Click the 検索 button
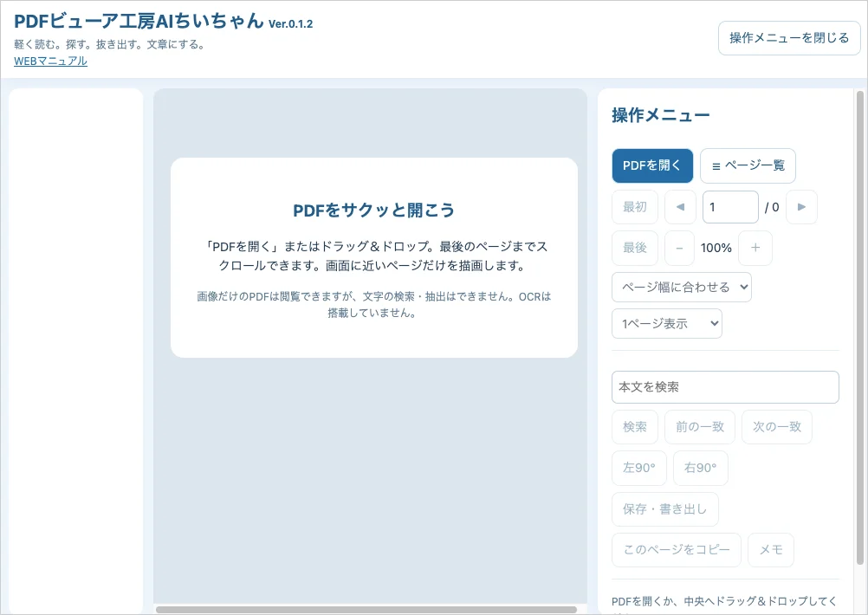Image resolution: width=868 pixels, height=615 pixels. [634, 427]
